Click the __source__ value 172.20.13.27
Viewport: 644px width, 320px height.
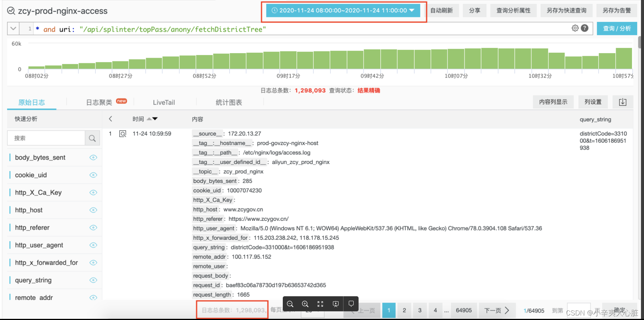pyautogui.click(x=244, y=134)
